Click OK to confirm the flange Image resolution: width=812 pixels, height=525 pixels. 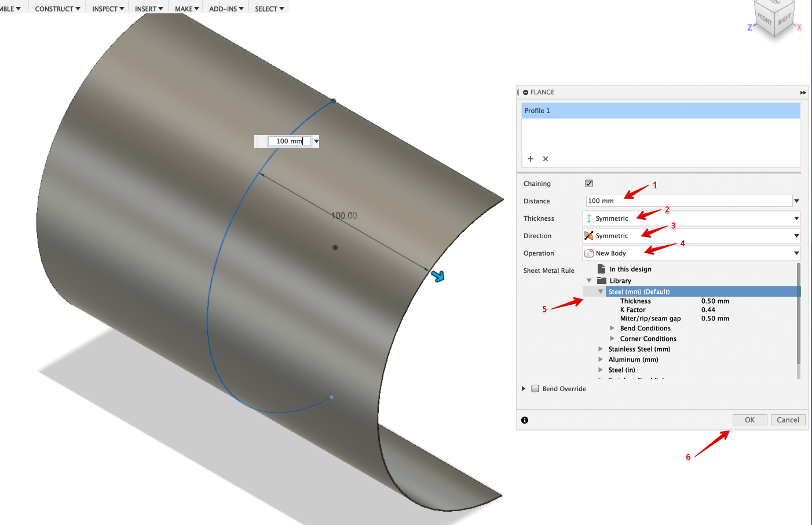(x=750, y=420)
